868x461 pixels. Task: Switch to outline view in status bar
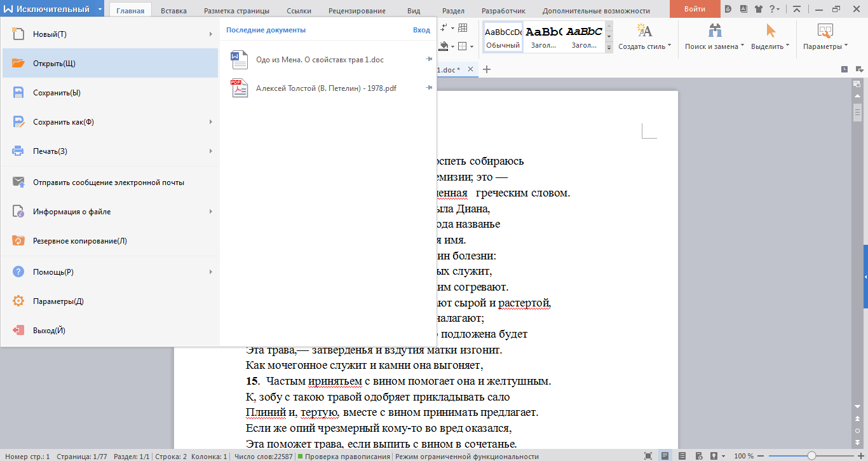pos(681,456)
